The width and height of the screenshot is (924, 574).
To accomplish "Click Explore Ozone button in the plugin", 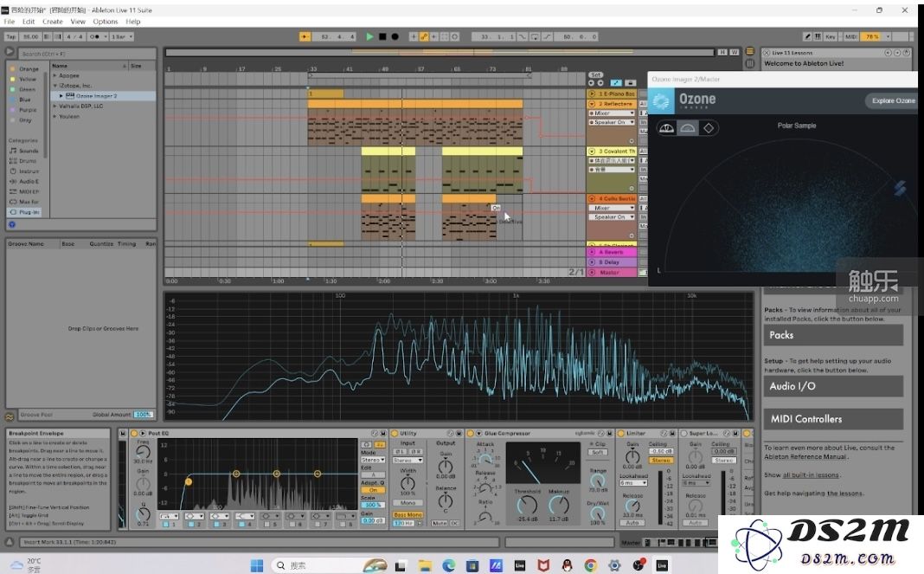I will 894,101.
